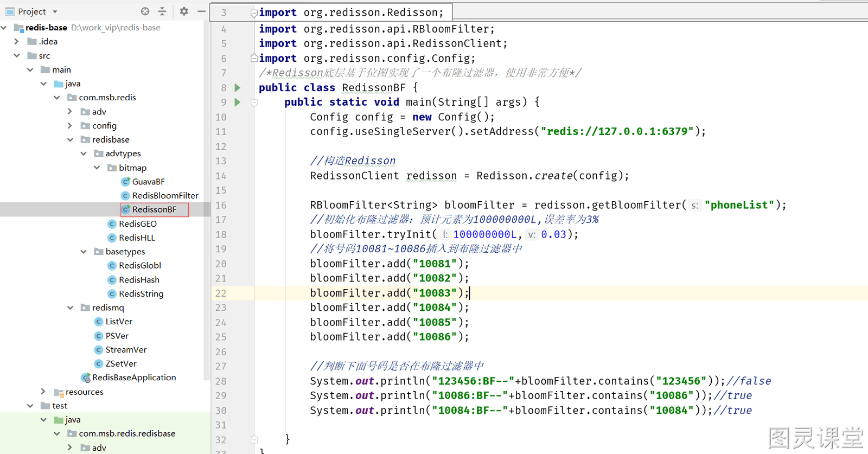
Task: Click the Project panel title
Action: point(32,11)
